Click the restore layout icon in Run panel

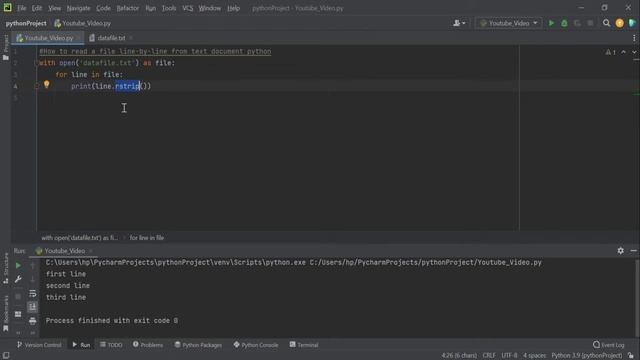[x=18, y=314]
